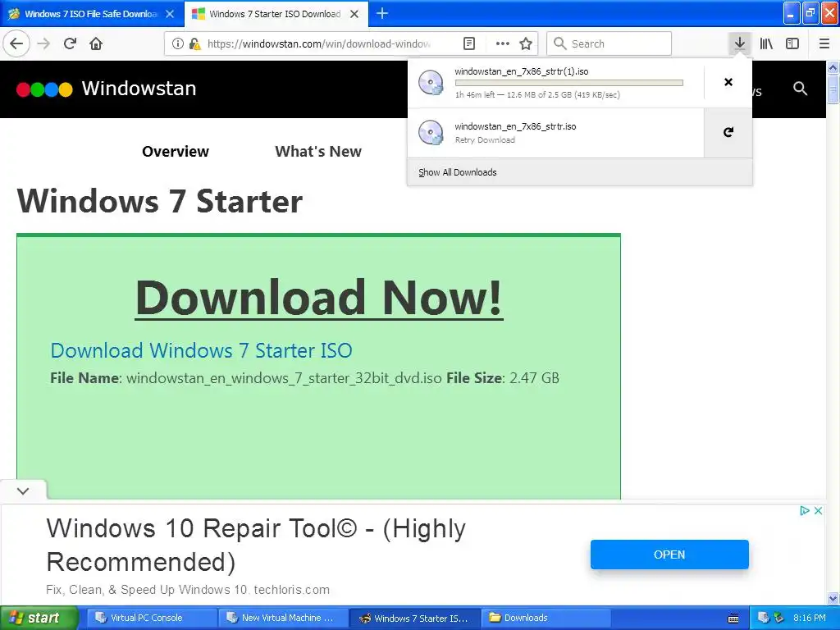Close the ad with the X icon
840x630 pixels.
(818, 510)
